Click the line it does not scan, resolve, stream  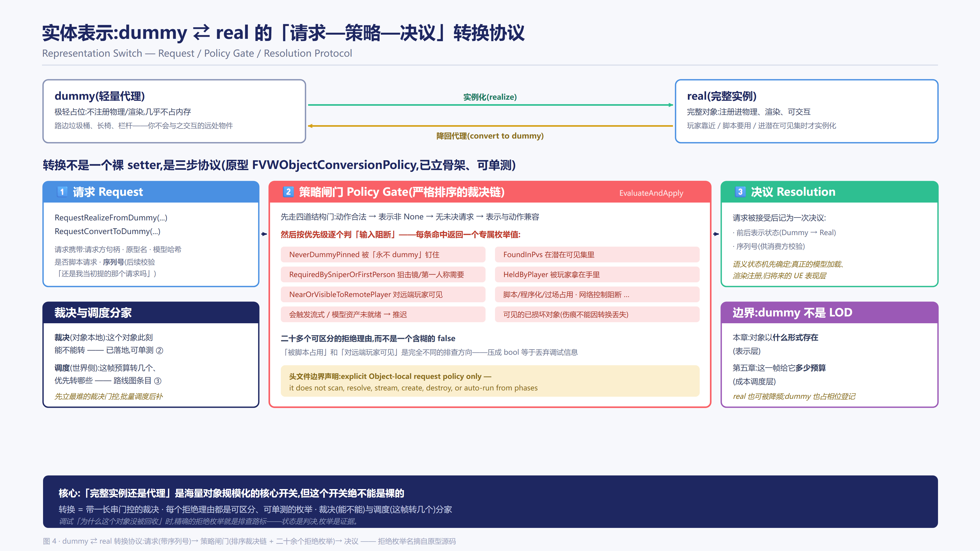(x=413, y=388)
